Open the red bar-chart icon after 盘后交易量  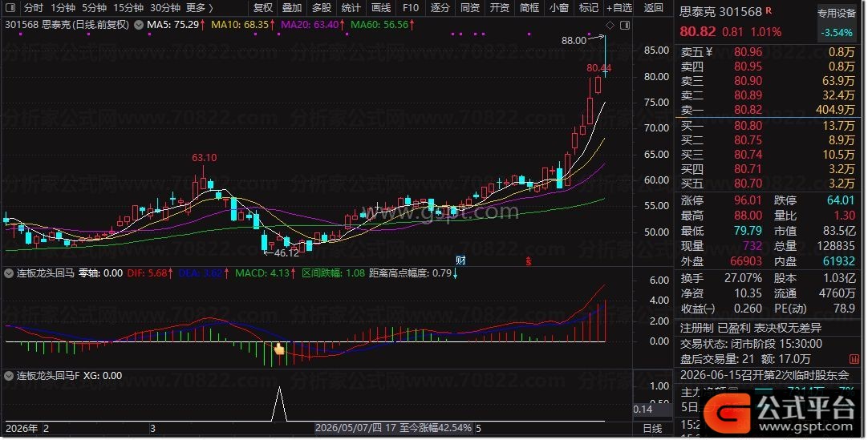click(x=854, y=359)
